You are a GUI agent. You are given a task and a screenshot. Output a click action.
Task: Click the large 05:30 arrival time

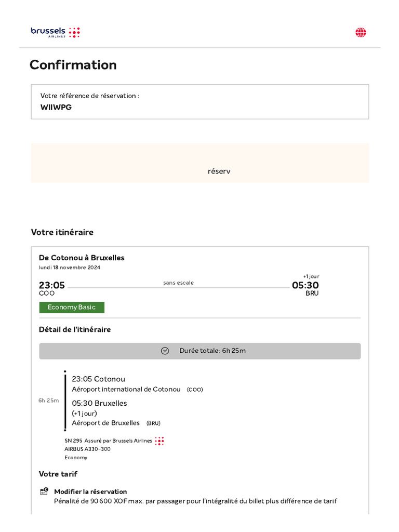click(x=305, y=285)
